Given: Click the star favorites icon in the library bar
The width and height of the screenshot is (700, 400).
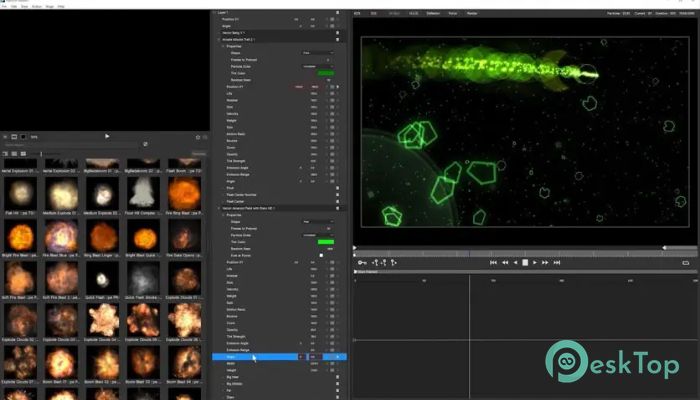Looking at the screenshot, I should (198, 137).
